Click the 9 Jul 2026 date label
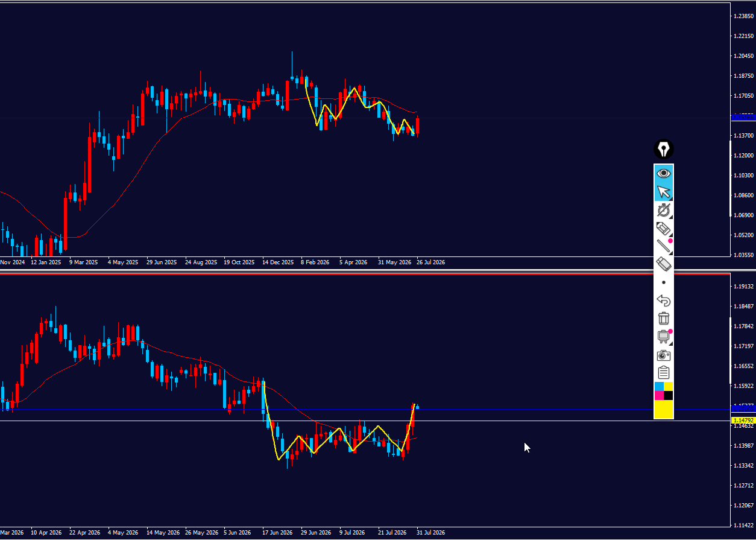The width and height of the screenshot is (756, 540). pyautogui.click(x=352, y=533)
